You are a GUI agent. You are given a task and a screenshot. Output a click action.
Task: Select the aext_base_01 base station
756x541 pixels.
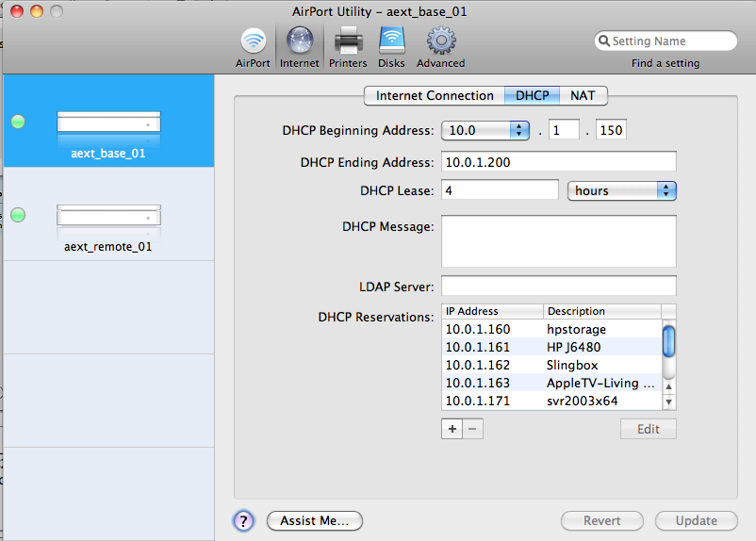click(109, 121)
